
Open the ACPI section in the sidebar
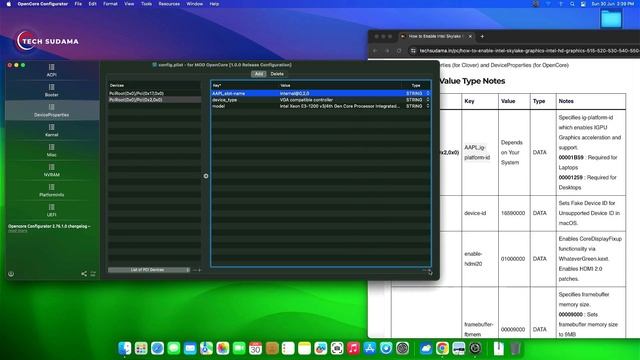tap(51, 70)
